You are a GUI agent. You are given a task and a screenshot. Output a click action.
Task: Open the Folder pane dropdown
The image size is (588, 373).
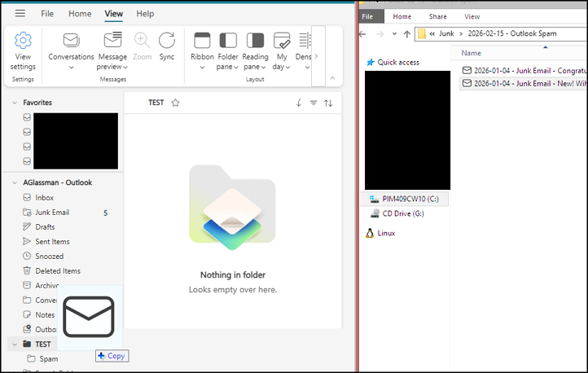click(x=227, y=67)
